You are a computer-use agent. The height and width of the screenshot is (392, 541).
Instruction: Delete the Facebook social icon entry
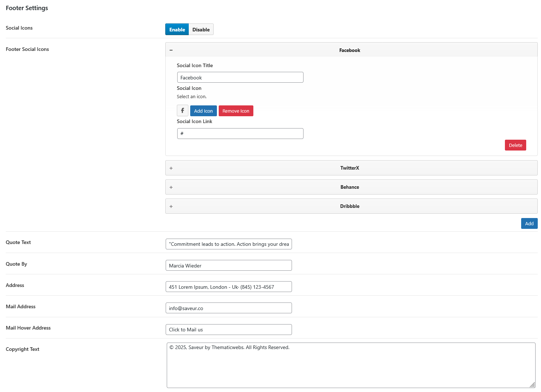[515, 145]
